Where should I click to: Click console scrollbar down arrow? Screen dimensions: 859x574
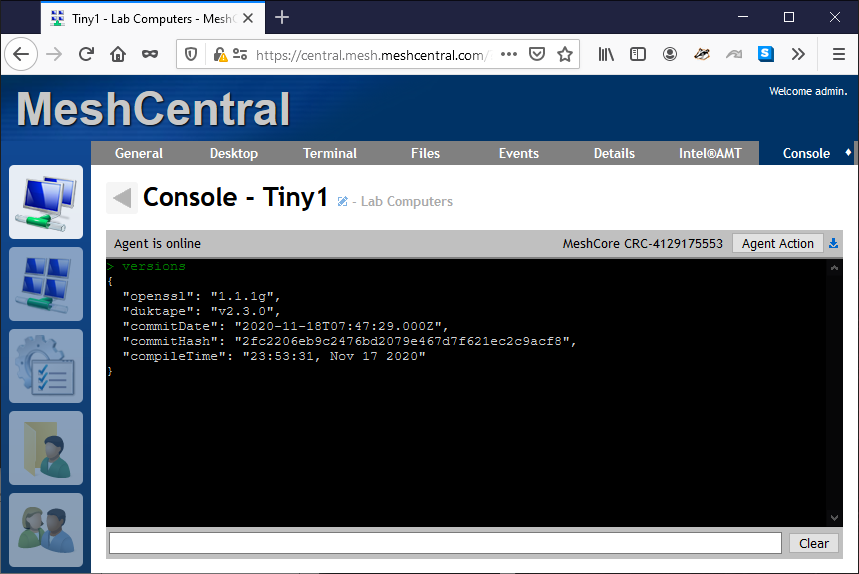834,518
